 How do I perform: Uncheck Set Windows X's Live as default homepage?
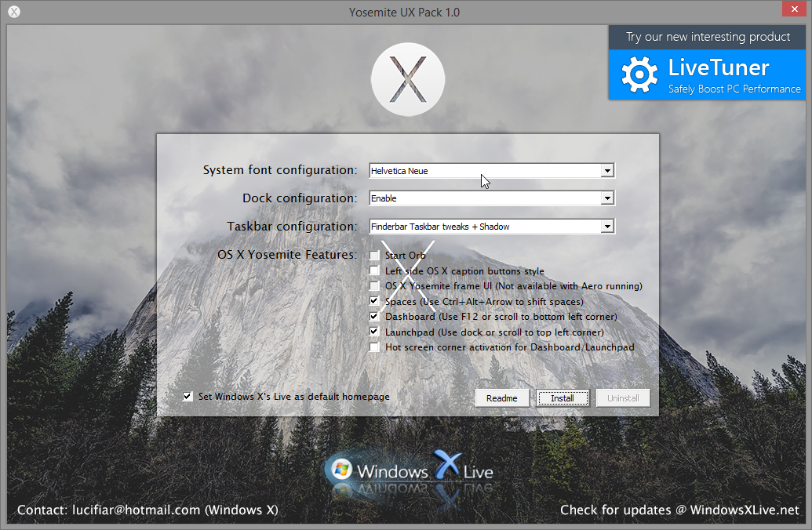tap(188, 397)
